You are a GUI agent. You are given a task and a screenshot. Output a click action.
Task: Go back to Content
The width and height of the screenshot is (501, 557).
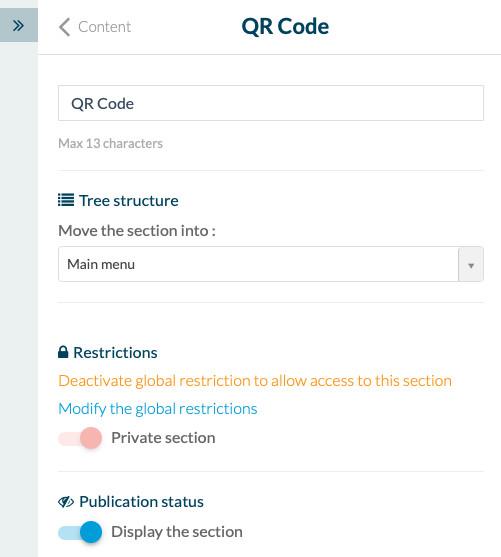coord(104,27)
